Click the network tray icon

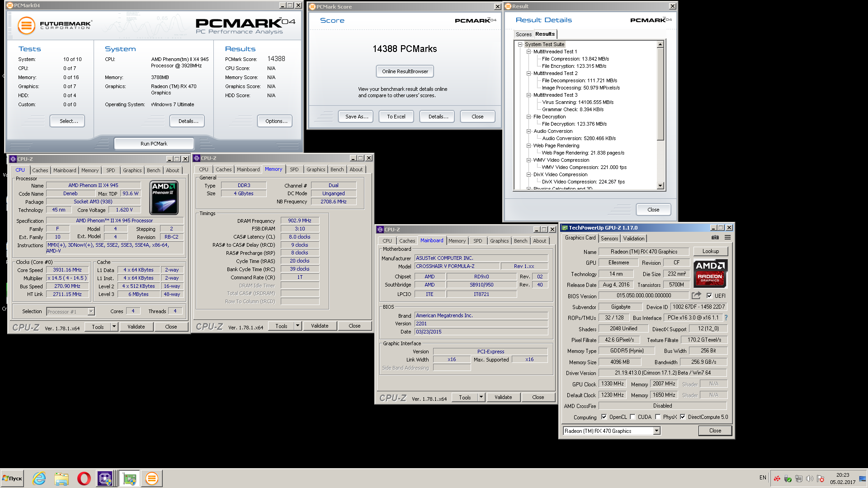click(799, 479)
